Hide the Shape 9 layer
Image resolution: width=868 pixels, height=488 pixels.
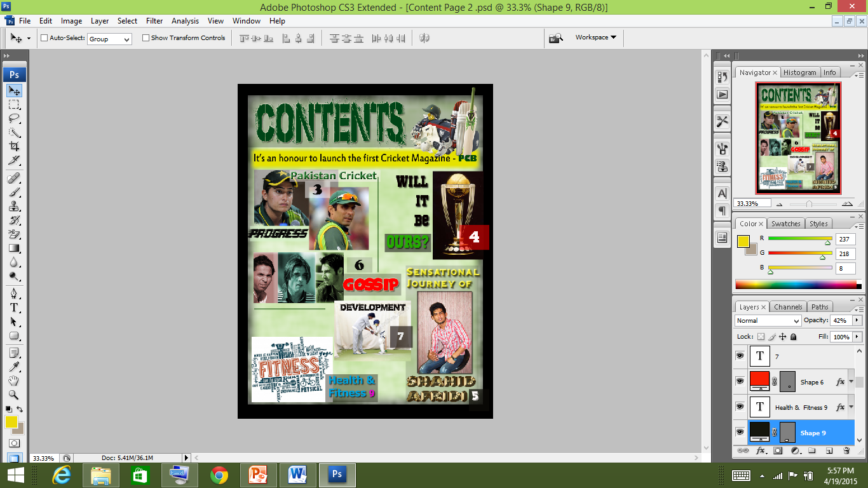(740, 432)
